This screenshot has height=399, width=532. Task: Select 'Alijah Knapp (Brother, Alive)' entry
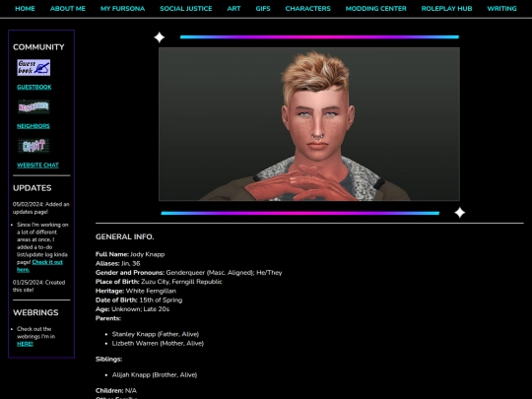click(x=155, y=375)
